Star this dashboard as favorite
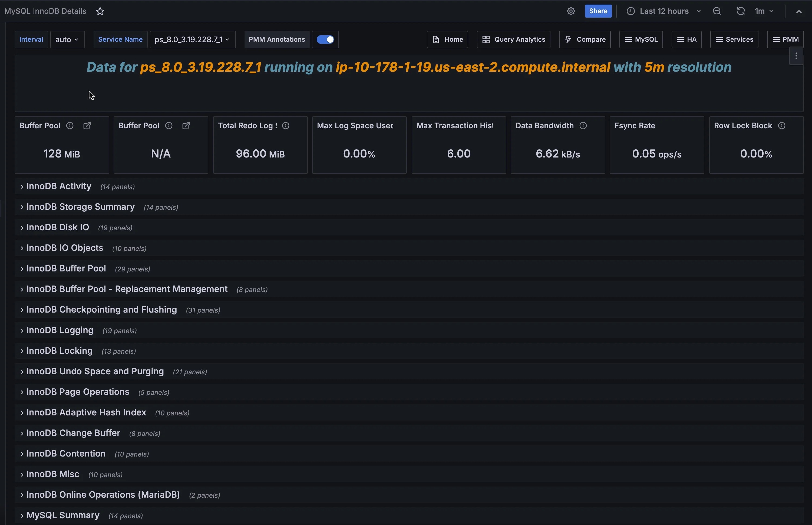Screen dimensions: 812x525 pyautogui.click(x=100, y=11)
